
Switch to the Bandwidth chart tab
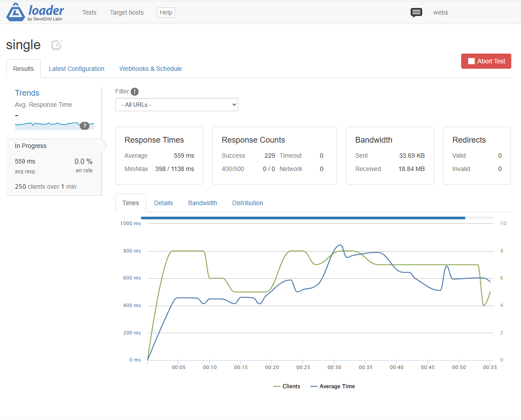pos(203,203)
